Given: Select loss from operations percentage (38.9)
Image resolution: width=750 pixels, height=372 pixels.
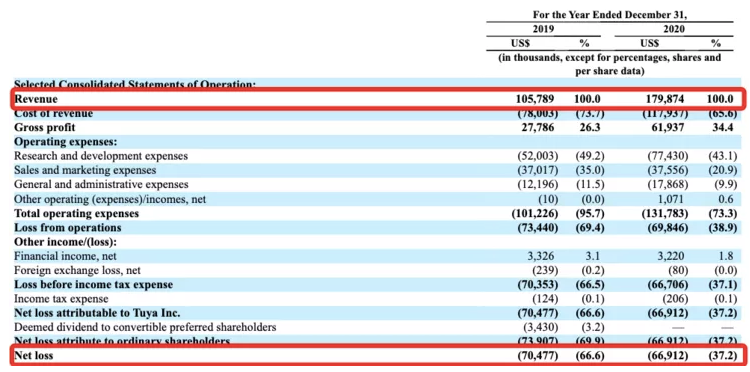Looking at the screenshot, I should tap(723, 228).
